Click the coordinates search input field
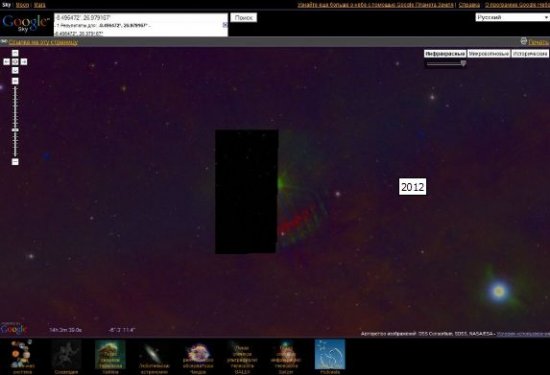This screenshot has width=550, height=375. (x=141, y=18)
